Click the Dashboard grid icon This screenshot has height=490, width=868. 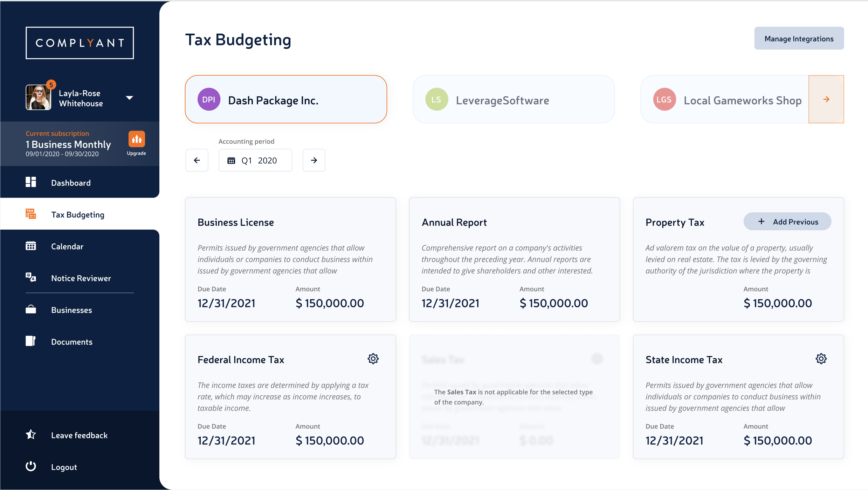click(31, 182)
